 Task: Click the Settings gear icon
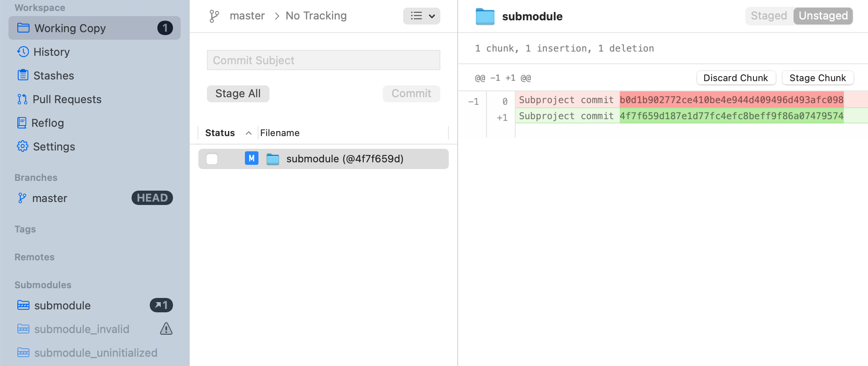(22, 146)
